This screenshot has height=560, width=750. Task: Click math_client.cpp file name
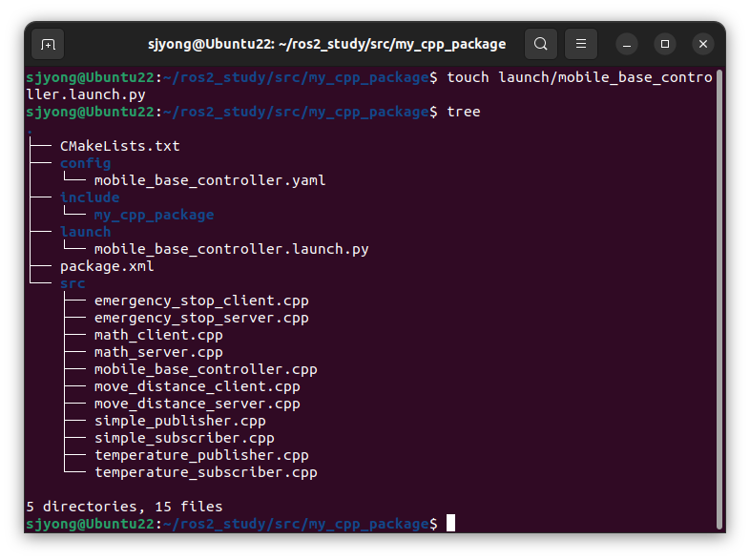click(x=158, y=335)
